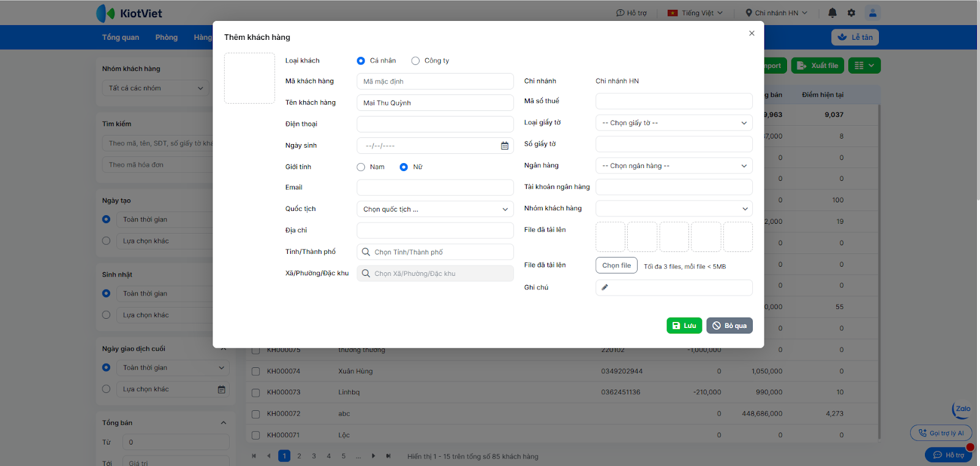The height and width of the screenshot is (466, 980).
Task: Tick the checkbox for customer KH000073
Action: tap(255, 392)
